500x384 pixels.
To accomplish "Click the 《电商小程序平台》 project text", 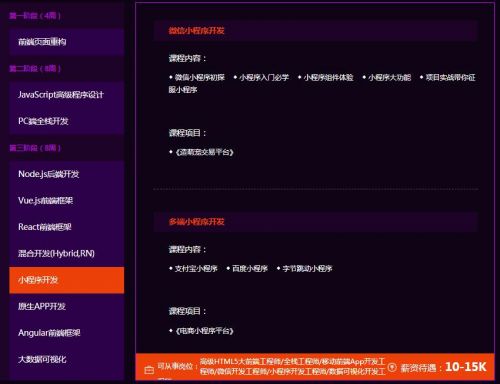I will (204, 331).
